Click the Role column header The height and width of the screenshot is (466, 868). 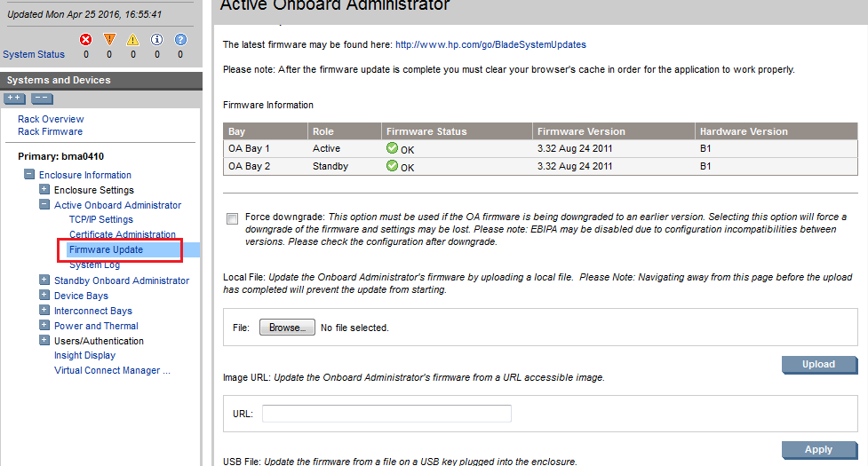tap(345, 131)
